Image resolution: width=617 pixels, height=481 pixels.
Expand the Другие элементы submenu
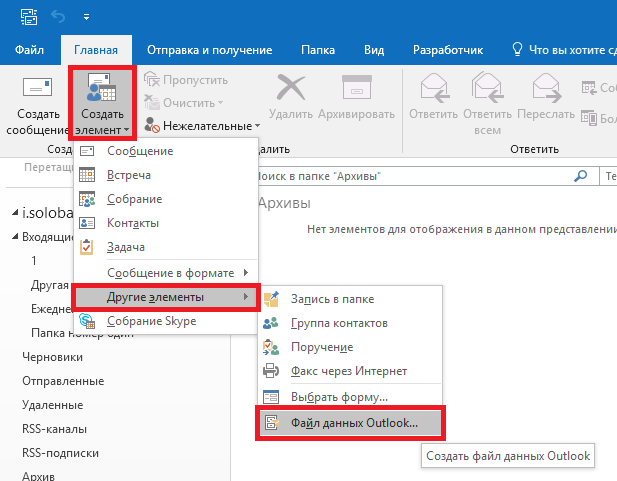pos(166,297)
